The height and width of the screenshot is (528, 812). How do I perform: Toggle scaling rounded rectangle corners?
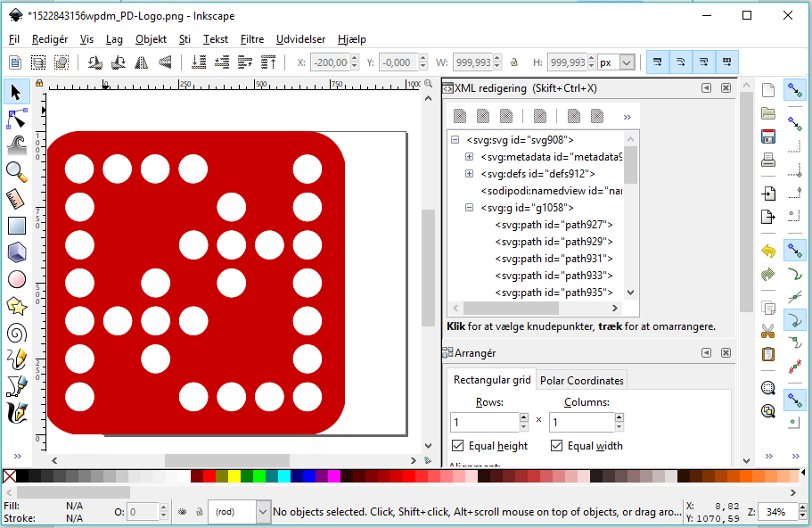(x=681, y=62)
